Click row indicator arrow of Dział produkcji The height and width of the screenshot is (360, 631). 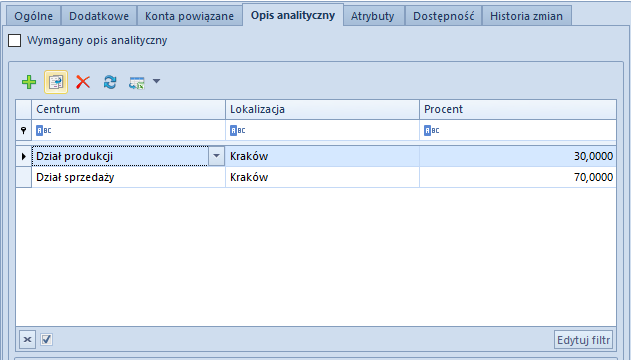(24, 156)
